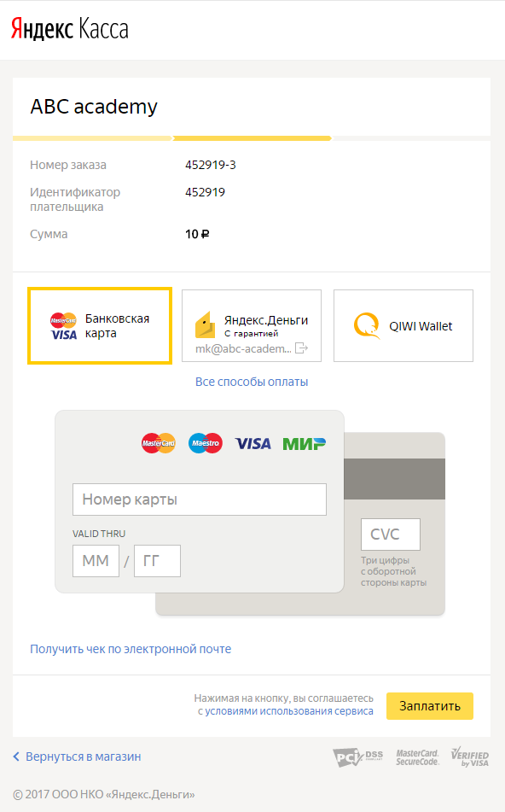Click the MasterCard SecureCode badge
This screenshot has height=812, width=505.
(x=417, y=757)
